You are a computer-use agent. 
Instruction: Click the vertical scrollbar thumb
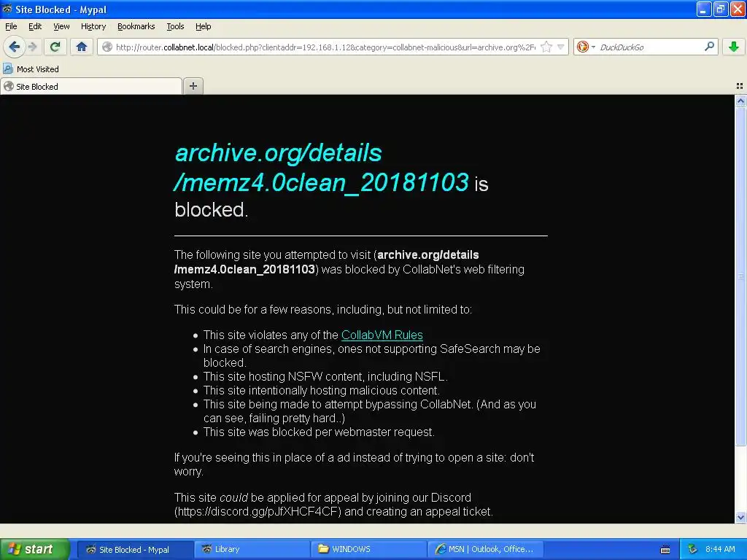740,276
